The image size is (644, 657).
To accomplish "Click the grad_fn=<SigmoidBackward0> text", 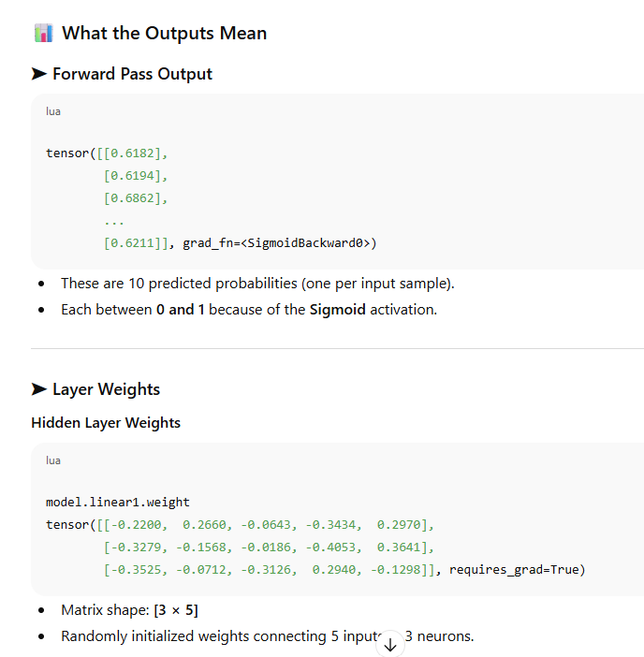I will click(x=280, y=243).
